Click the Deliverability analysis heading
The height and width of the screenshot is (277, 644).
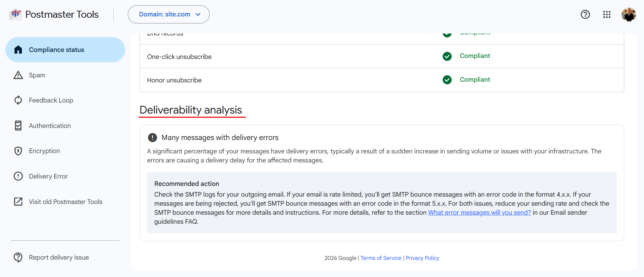pyautogui.click(x=191, y=110)
